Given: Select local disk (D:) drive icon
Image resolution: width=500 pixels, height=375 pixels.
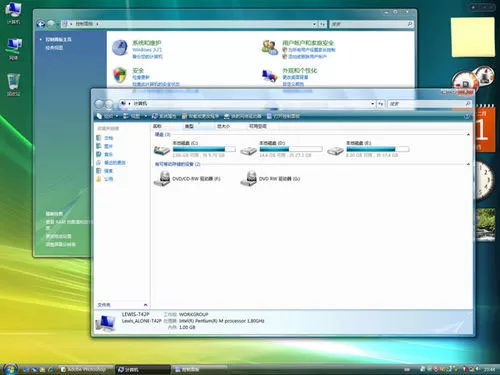Looking at the screenshot, I should pos(249,151).
